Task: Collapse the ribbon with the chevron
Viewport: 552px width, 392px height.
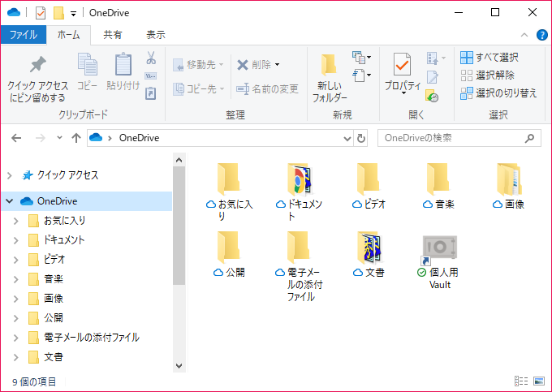Action: click(524, 35)
